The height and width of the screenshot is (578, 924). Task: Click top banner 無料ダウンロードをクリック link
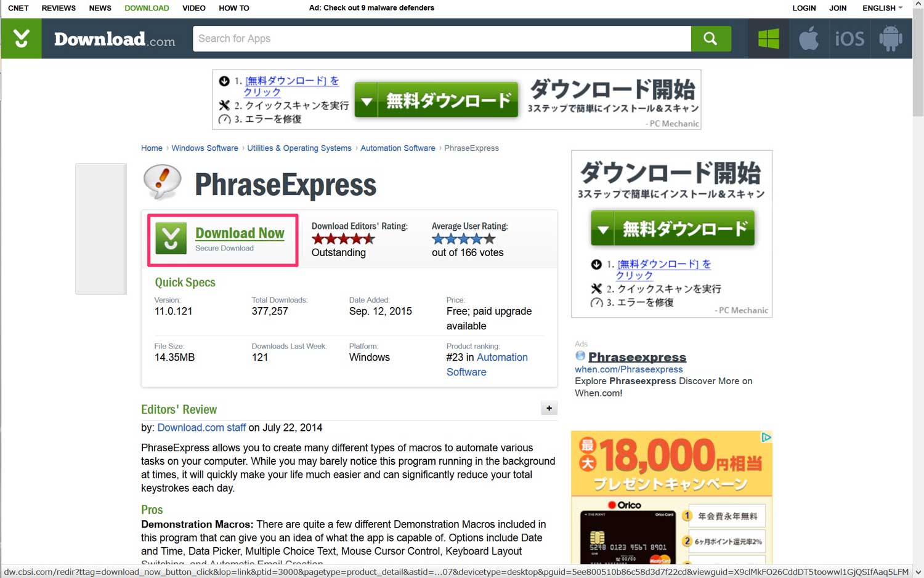click(291, 86)
